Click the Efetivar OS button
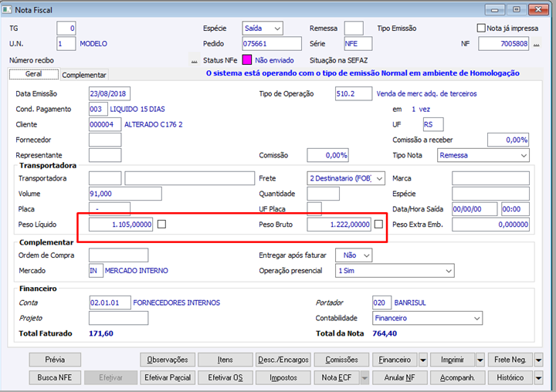 225,378
